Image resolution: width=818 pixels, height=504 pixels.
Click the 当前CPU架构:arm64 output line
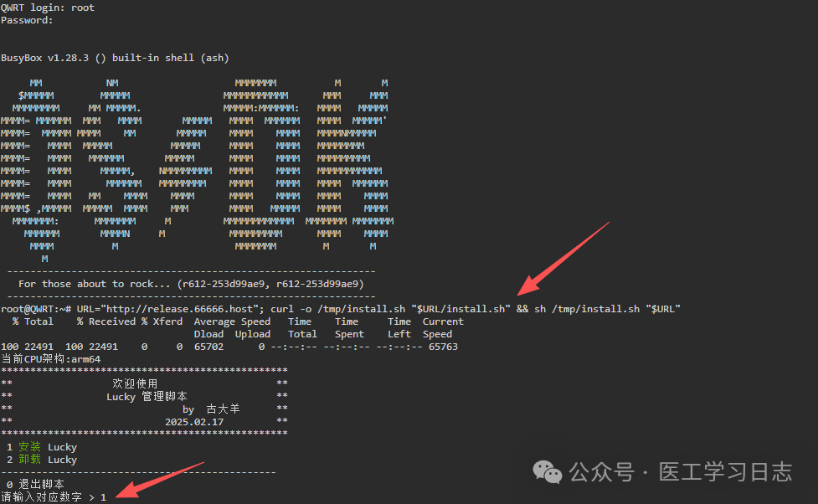50,359
